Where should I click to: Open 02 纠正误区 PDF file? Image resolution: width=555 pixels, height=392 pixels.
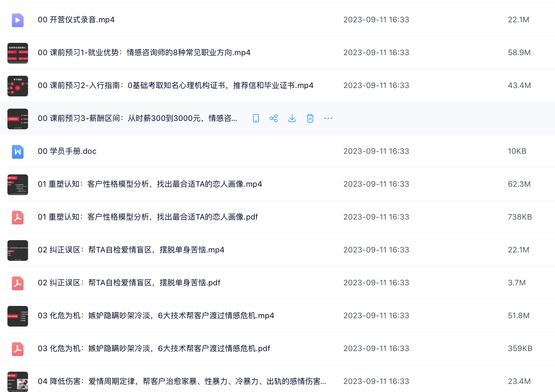[x=129, y=283]
